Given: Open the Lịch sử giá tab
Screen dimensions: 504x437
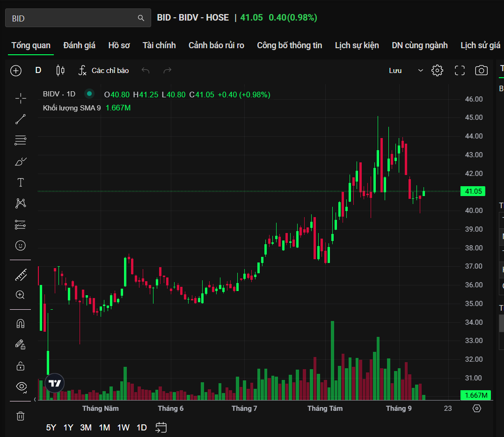Looking at the screenshot, I should click(480, 45).
